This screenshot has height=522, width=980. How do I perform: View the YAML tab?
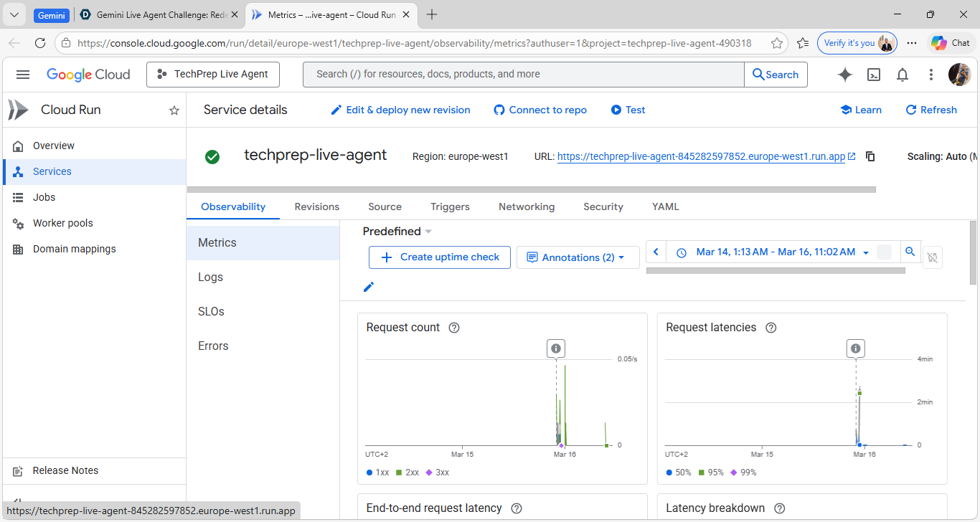[x=666, y=207]
